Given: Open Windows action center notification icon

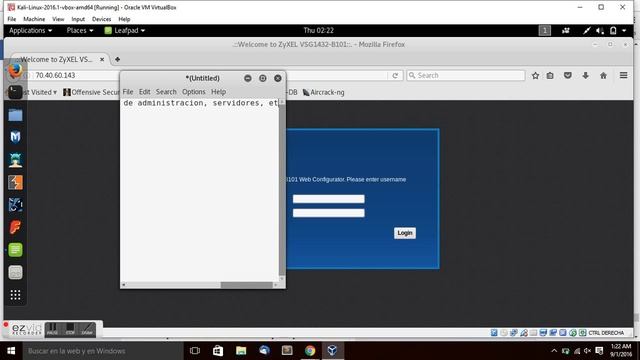Looking at the screenshot, I should [599, 351].
